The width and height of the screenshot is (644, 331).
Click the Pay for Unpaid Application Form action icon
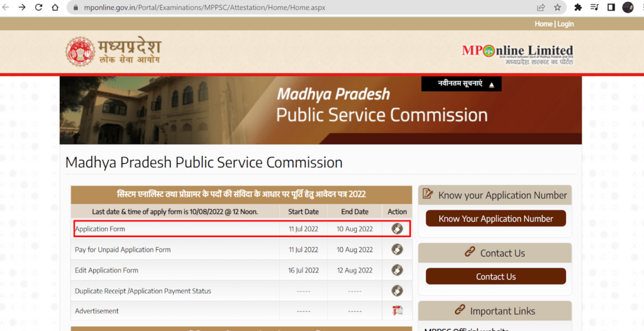point(397,250)
